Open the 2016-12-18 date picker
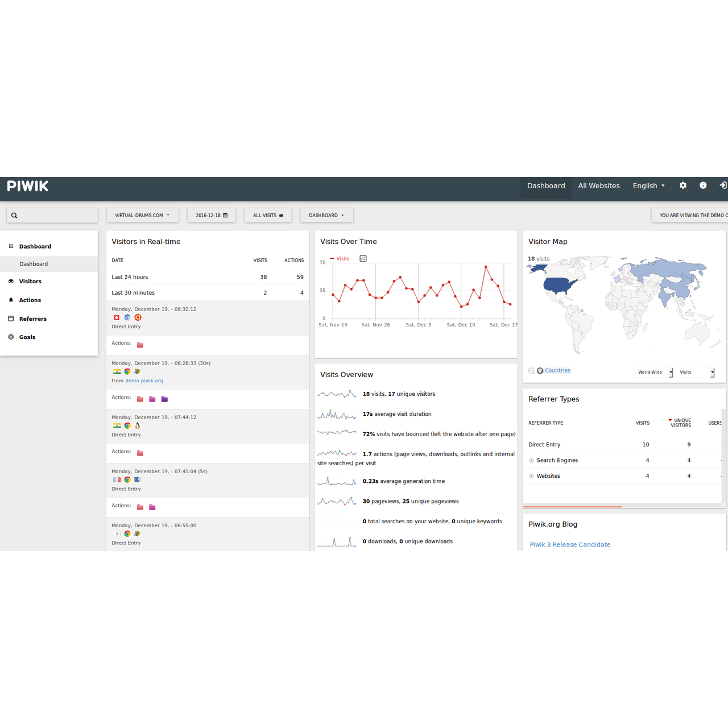The height and width of the screenshot is (728, 728). click(x=212, y=216)
